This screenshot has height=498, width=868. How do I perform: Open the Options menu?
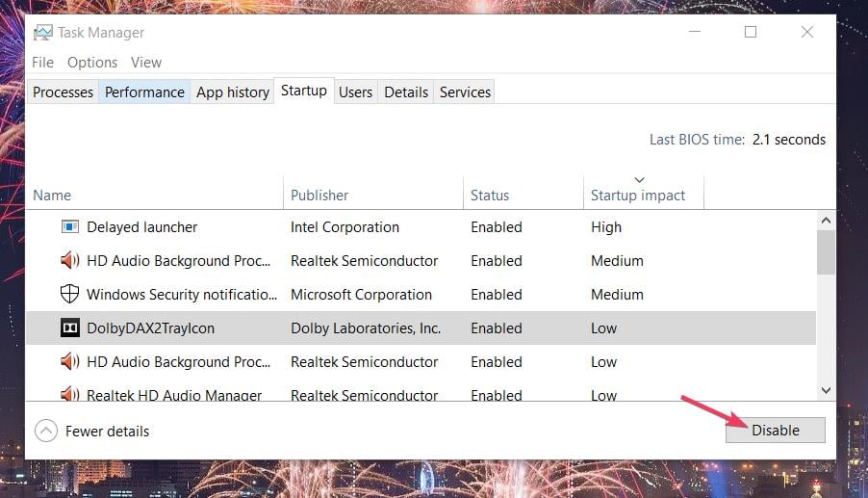click(92, 63)
